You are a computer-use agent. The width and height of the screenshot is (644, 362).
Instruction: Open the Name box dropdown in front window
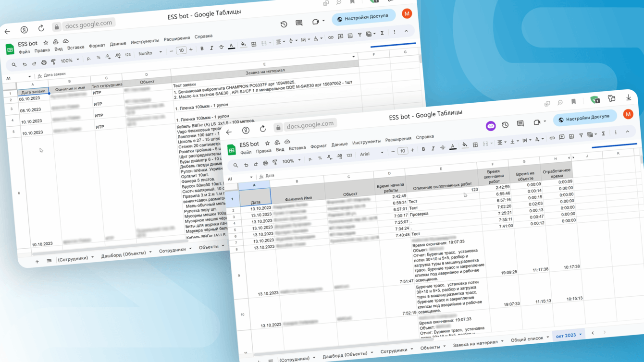tap(251, 177)
